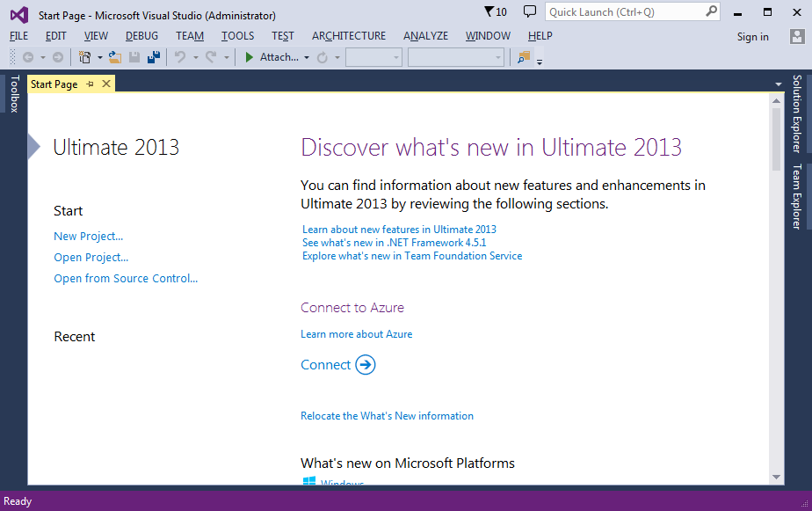Click the Sign in link

point(753,37)
